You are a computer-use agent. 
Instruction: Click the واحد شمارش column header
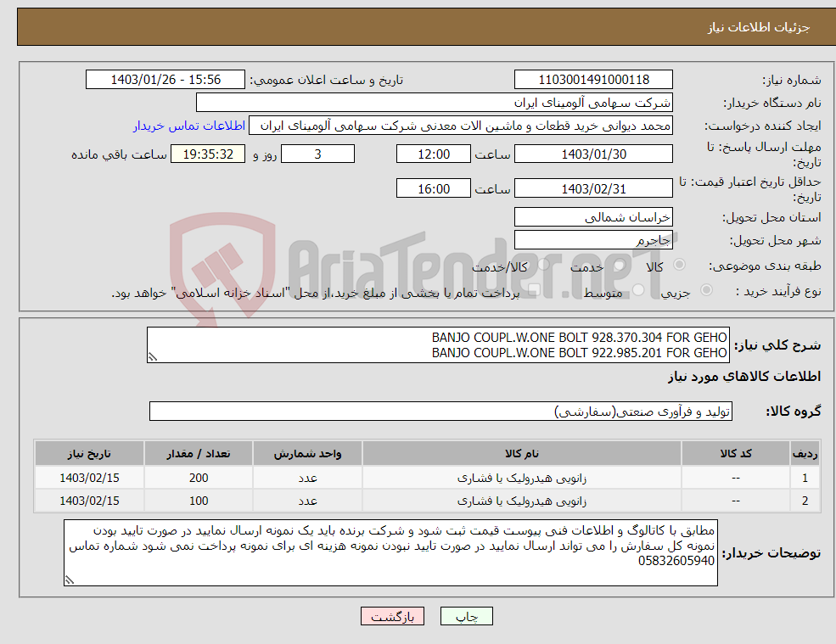pyautogui.click(x=307, y=454)
